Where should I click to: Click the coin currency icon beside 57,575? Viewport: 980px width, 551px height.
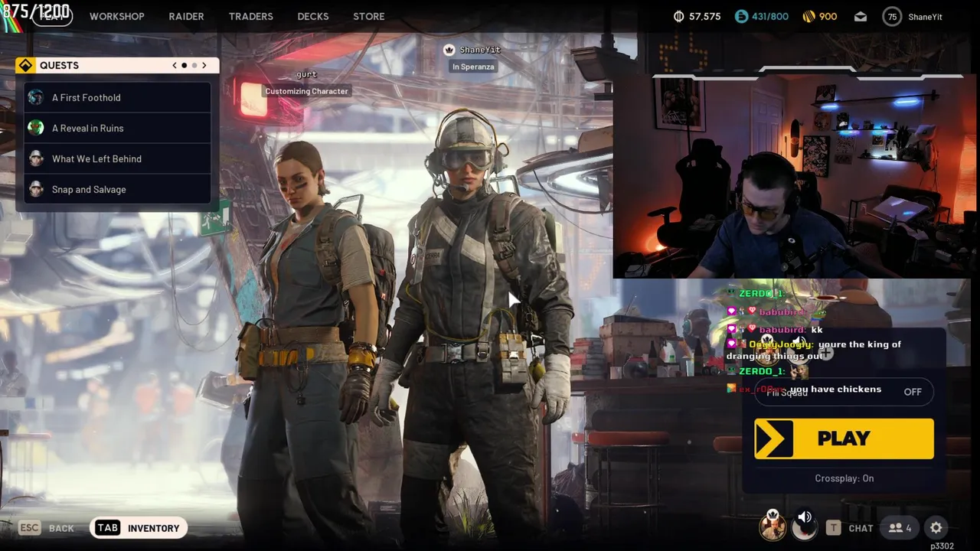click(x=678, y=16)
